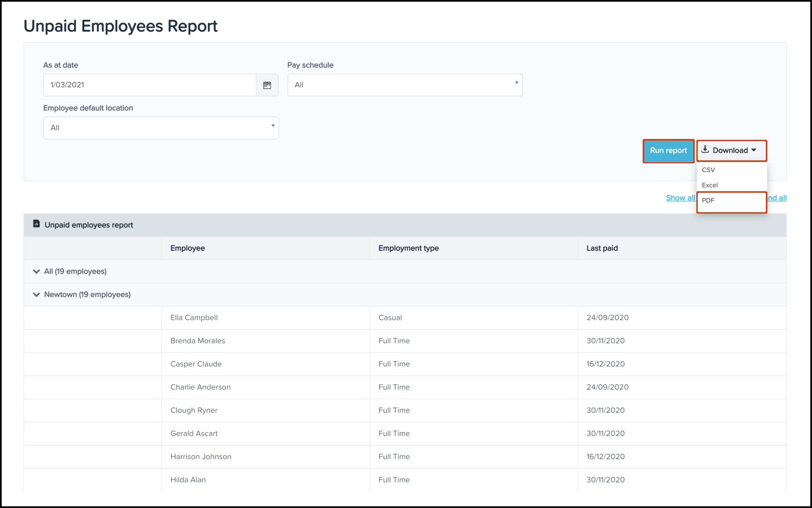812x508 pixels.
Task: Select the Ella Campbell row
Action: tap(194, 318)
